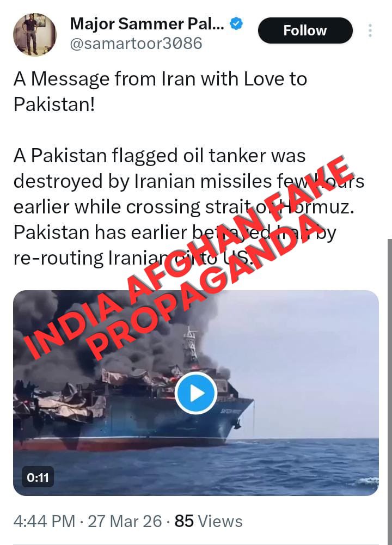
Task: Click the blue verified checkmark badge
Action: point(237,23)
